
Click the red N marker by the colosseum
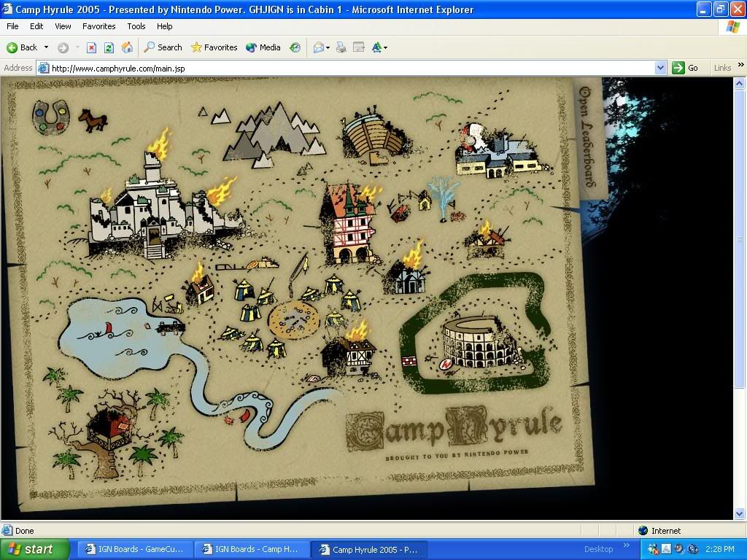446,365
